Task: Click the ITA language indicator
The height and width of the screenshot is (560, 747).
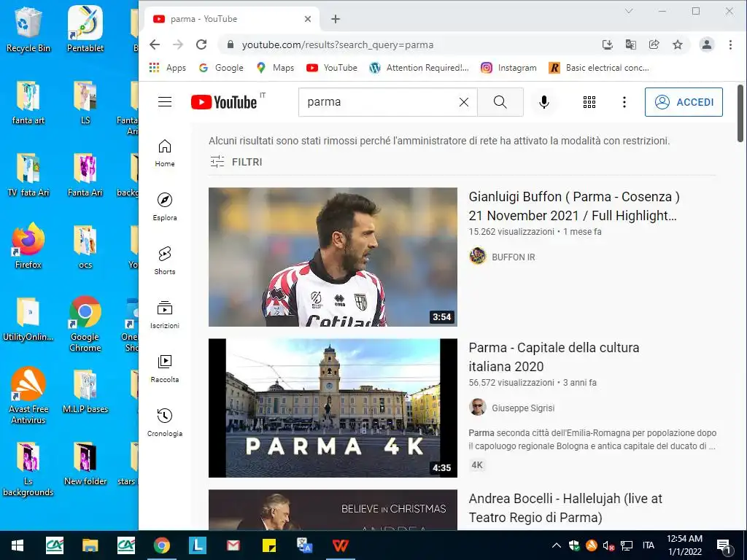Action: click(648, 545)
